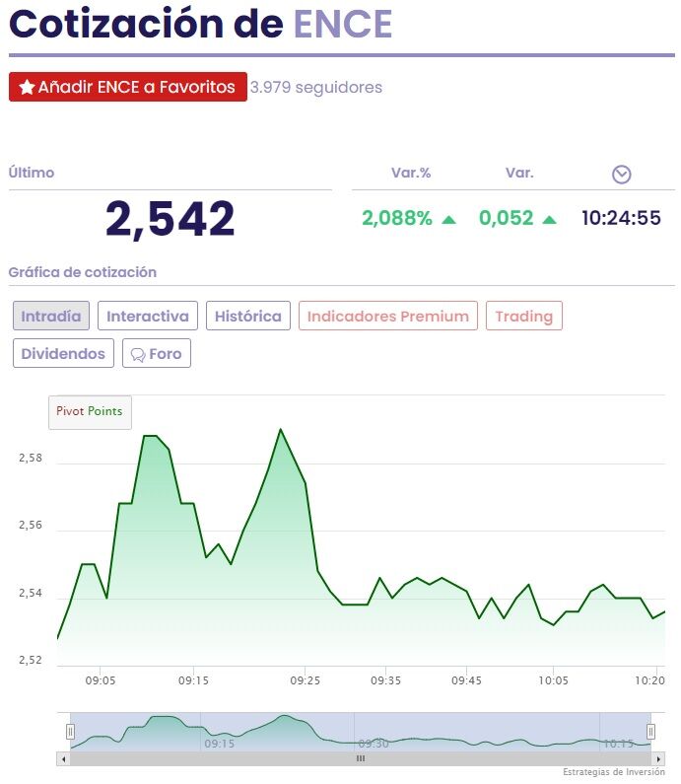Click the 10:05 time axis label

[x=553, y=680]
